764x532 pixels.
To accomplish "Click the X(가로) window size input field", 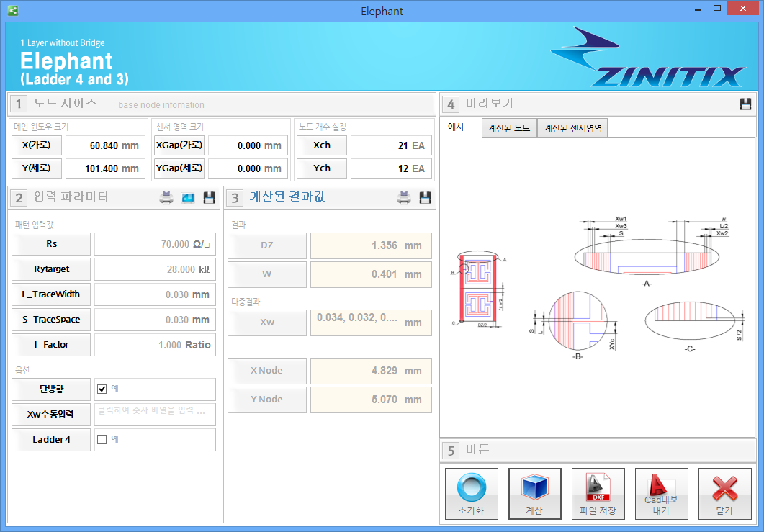I will click(104, 145).
